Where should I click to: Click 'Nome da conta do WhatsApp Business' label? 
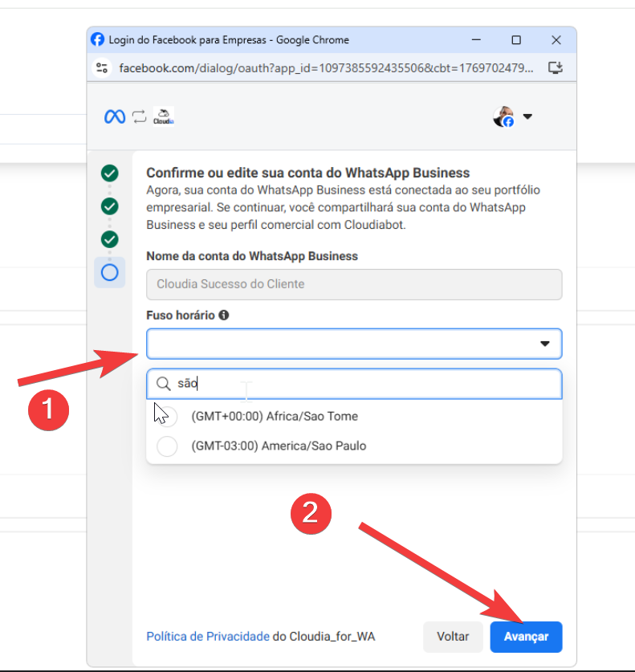tap(252, 256)
